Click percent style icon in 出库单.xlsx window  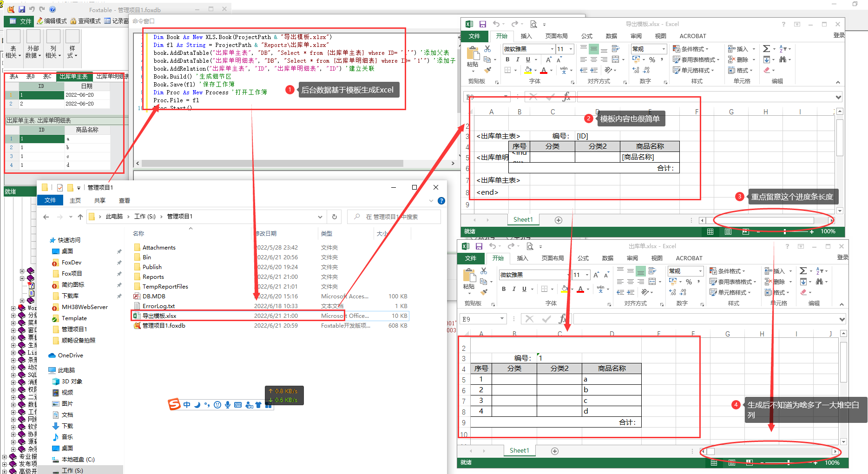689,282
